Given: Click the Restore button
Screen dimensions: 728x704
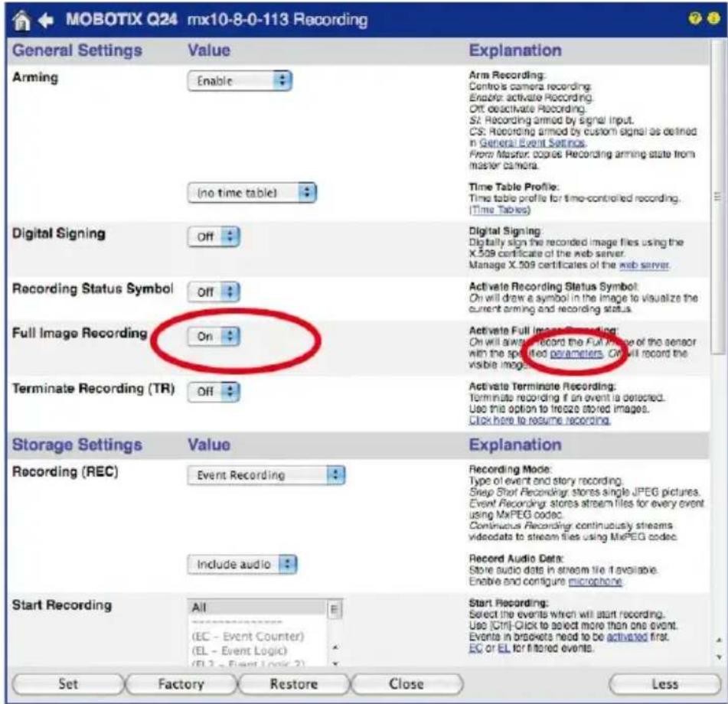Looking at the screenshot, I should pos(294,684).
